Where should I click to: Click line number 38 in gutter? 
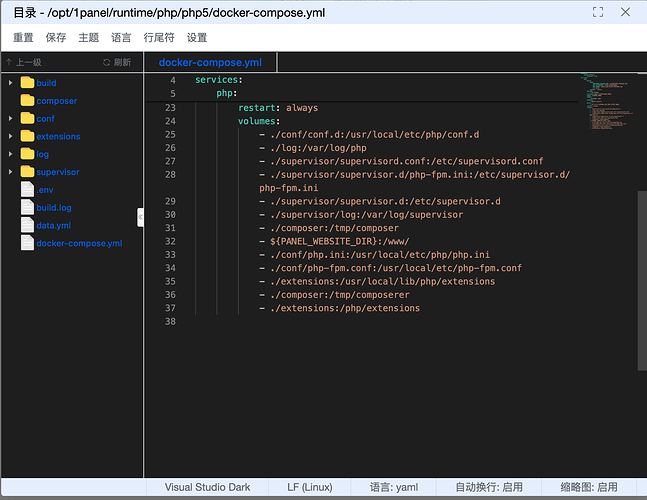(170, 321)
